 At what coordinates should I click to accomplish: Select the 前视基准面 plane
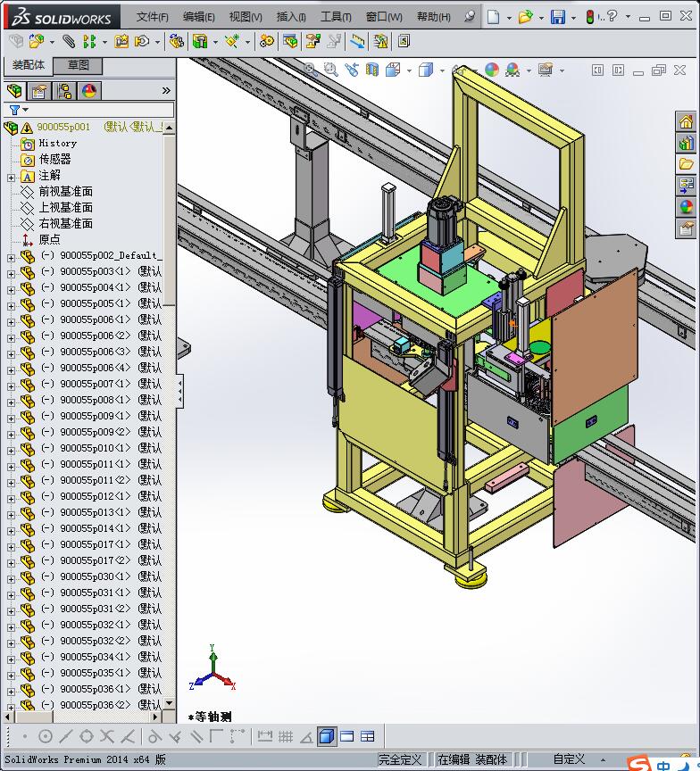(x=65, y=191)
